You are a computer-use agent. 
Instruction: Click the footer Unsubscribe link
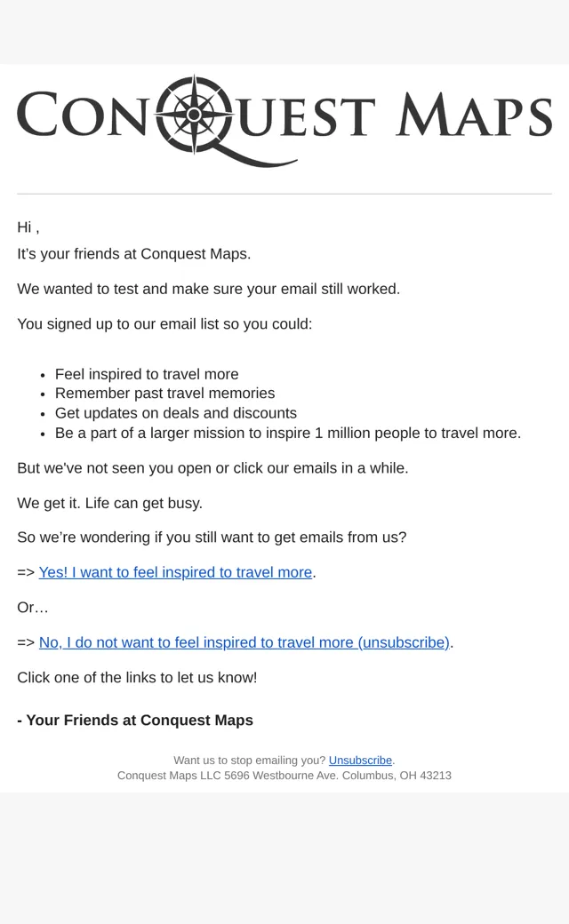(360, 761)
